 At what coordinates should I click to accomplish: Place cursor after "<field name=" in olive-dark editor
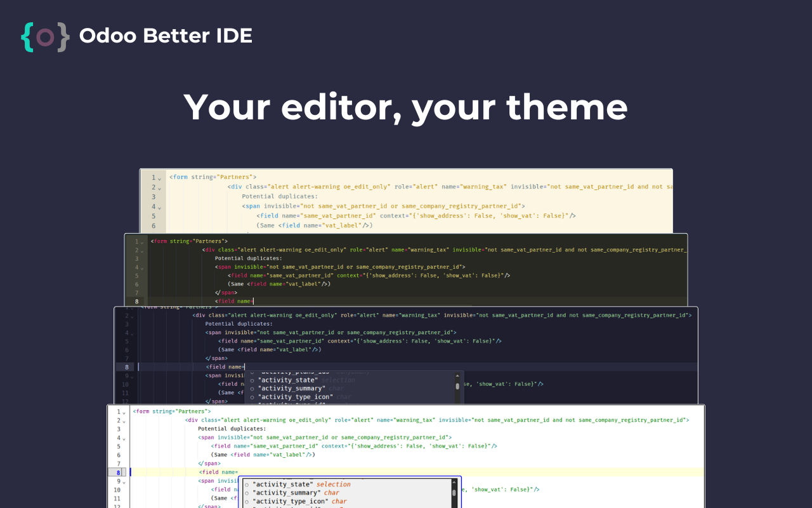click(x=253, y=302)
